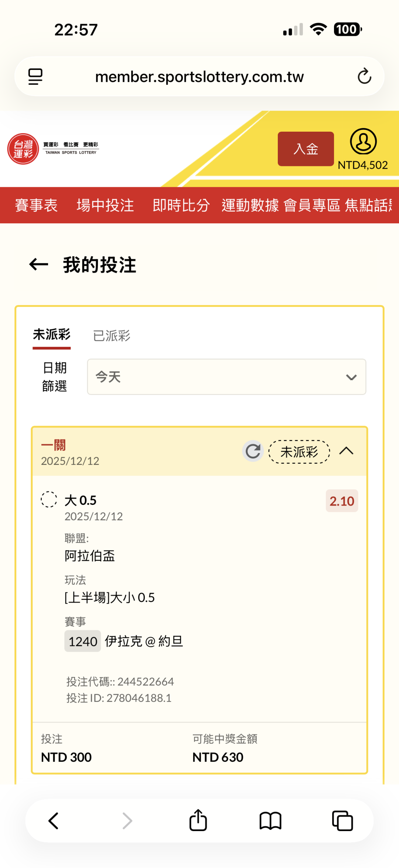
Task: Tap the browser back chevron
Action: tap(54, 821)
